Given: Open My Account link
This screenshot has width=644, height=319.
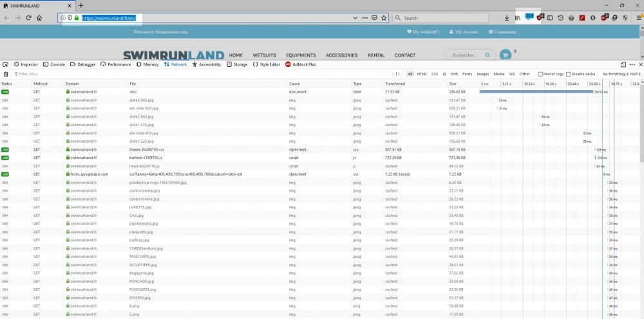Looking at the screenshot, I should point(464,32).
